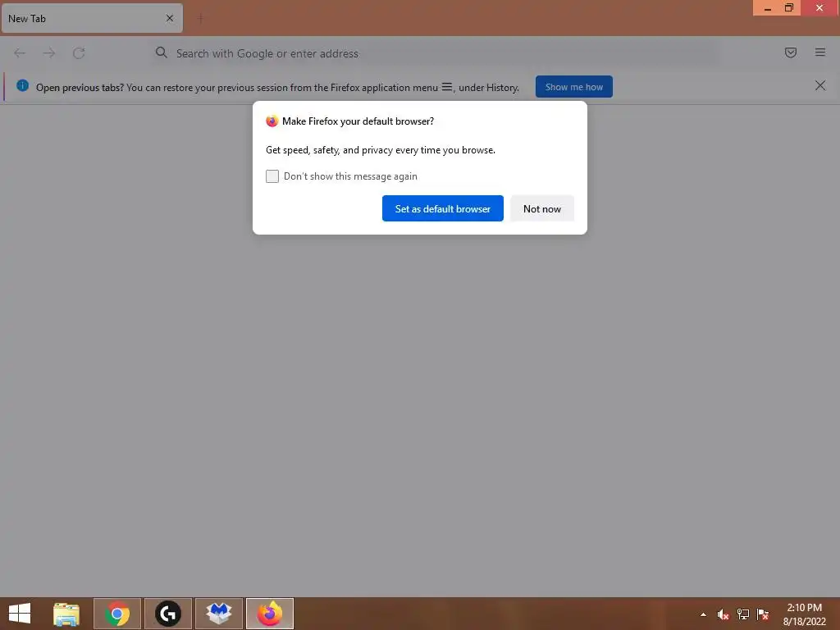This screenshot has width=840, height=630.
Task: Open the Malwarebytes box icon on the taskbar
Action: pos(219,614)
